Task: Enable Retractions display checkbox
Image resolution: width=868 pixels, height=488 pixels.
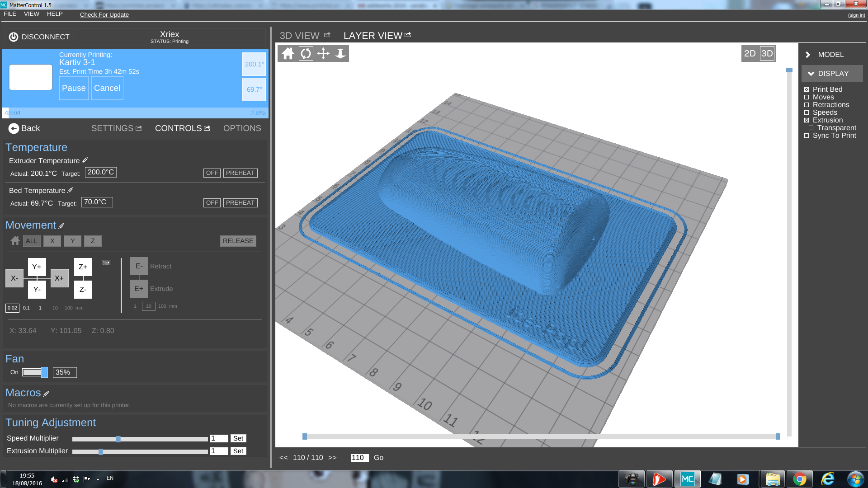Action: 807,105
